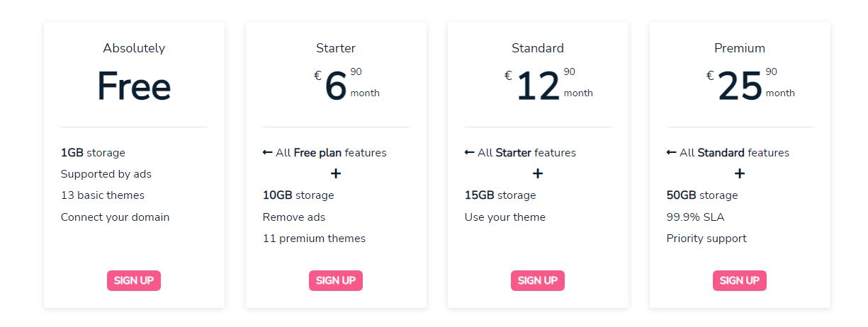Click the euro sign next to 25
Image resolution: width=868 pixels, height=327 pixels.
click(710, 76)
